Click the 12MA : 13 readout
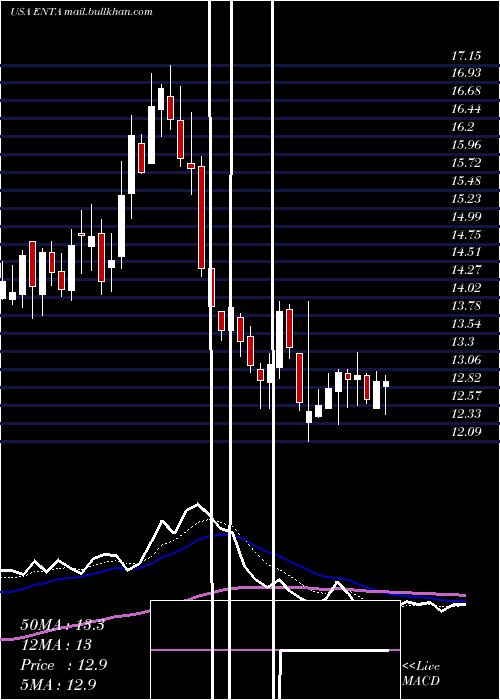Viewport: 500px width, 700px height. (x=56, y=645)
